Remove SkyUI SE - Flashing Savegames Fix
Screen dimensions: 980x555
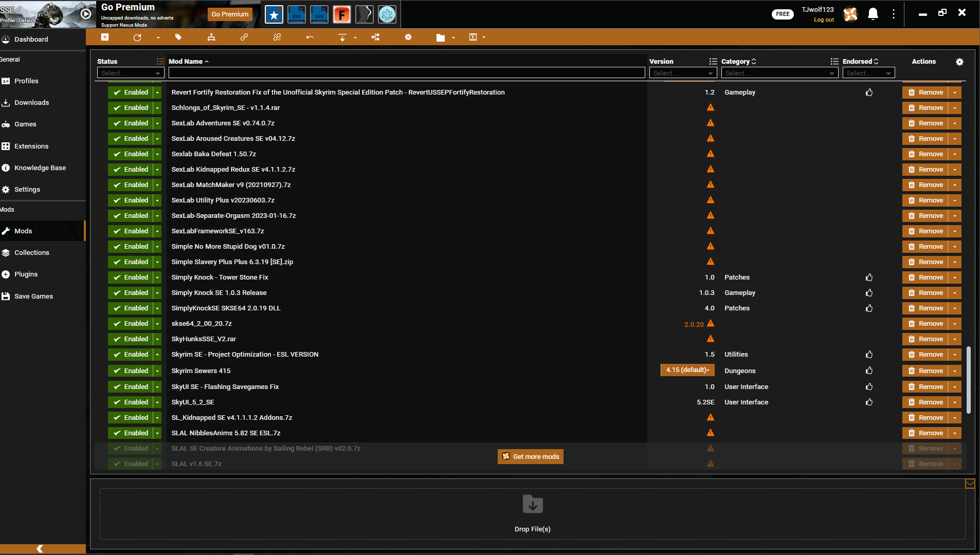click(925, 387)
